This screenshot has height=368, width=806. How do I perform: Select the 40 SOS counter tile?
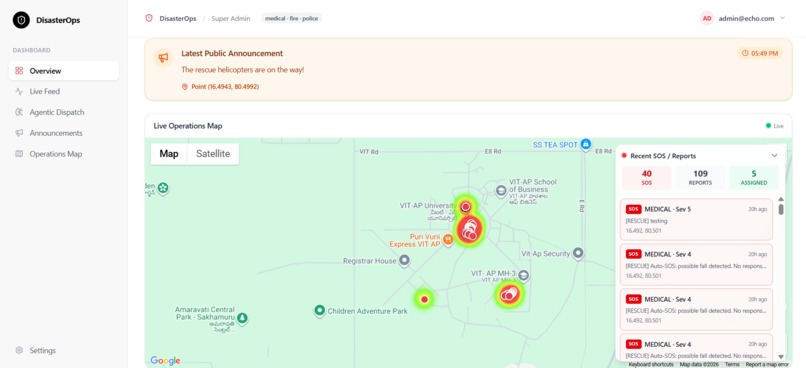click(x=647, y=178)
